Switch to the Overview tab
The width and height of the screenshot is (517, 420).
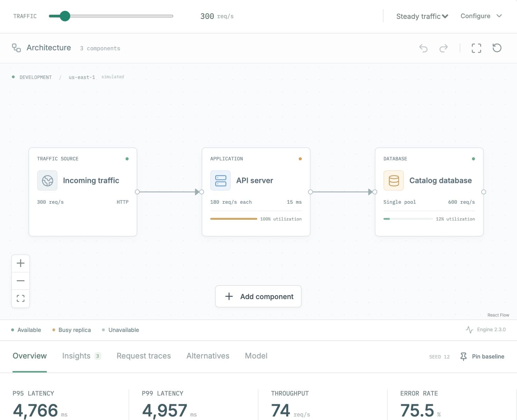pos(30,356)
